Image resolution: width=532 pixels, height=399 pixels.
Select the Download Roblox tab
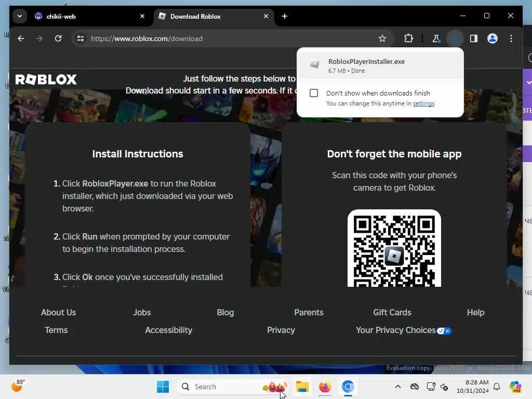pos(214,16)
